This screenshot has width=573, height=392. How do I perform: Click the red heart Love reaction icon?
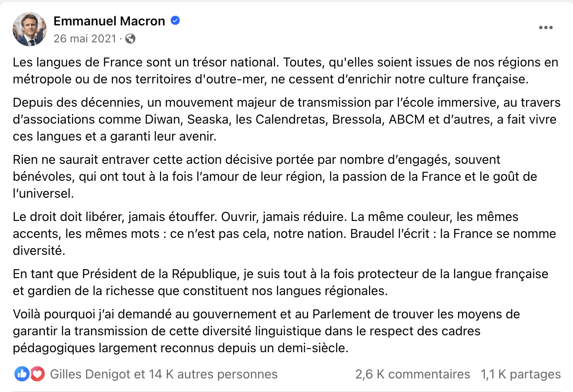[37, 374]
